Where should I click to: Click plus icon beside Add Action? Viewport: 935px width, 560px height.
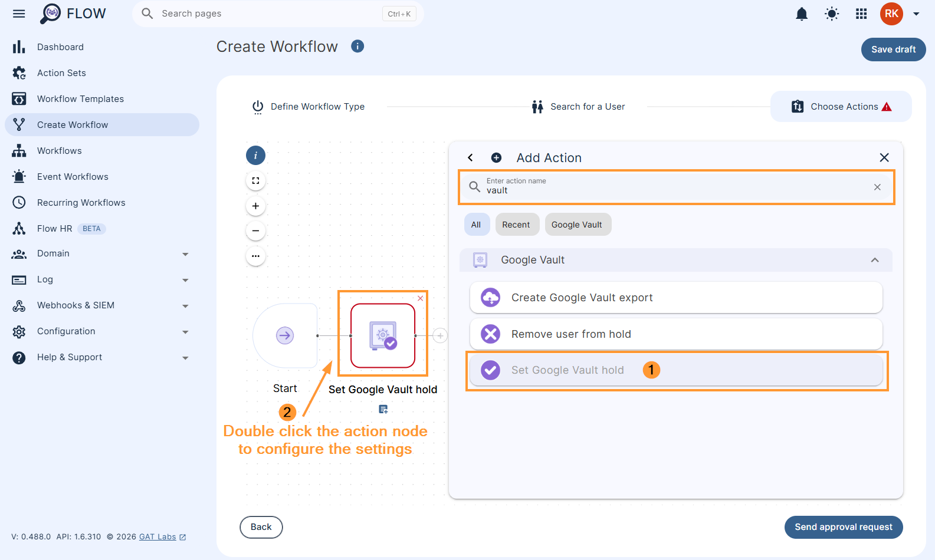(496, 157)
